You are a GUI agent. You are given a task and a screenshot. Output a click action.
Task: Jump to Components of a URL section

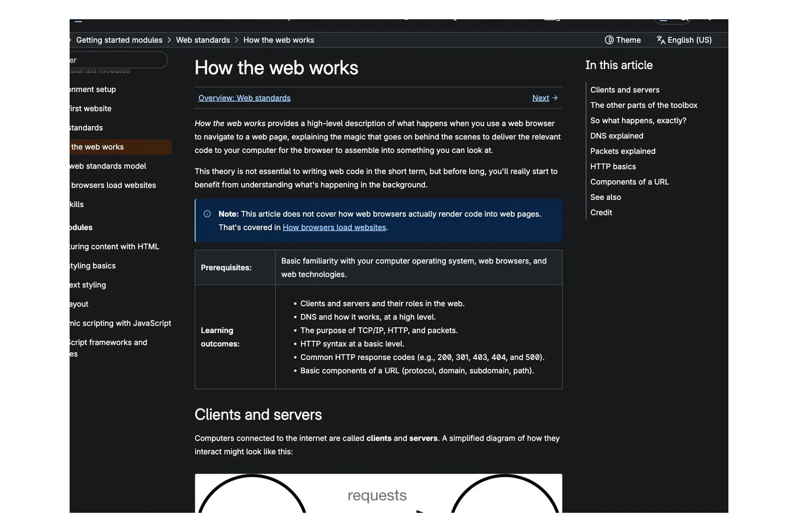click(x=629, y=182)
